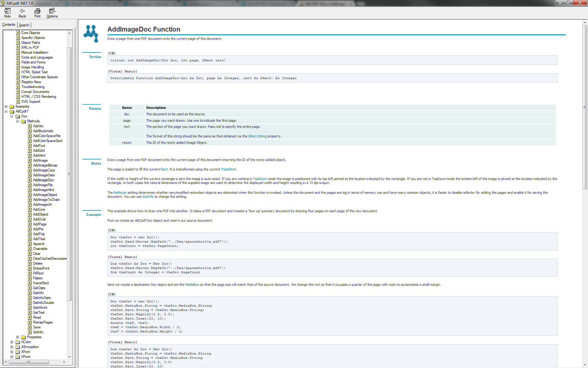Click the Examples folder icon
588x368 pixels.
(x=12, y=106)
